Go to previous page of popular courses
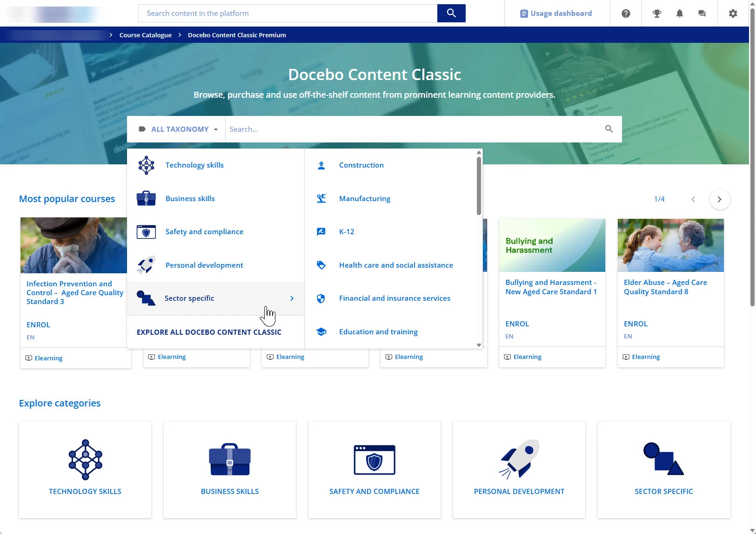Screen dimensions: 756x534 coord(693,199)
